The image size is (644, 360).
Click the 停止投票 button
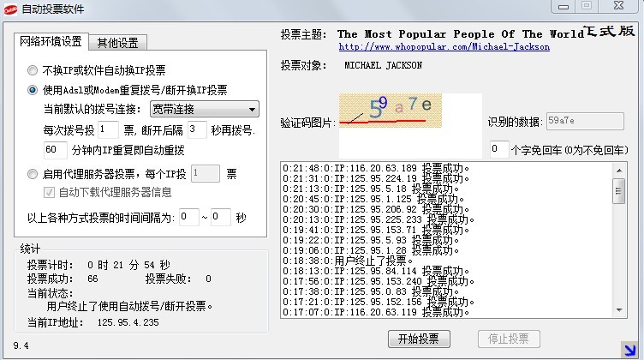pos(508,338)
